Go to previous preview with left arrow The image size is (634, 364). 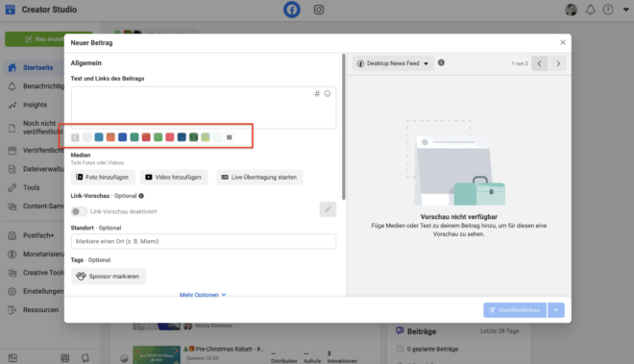[540, 63]
